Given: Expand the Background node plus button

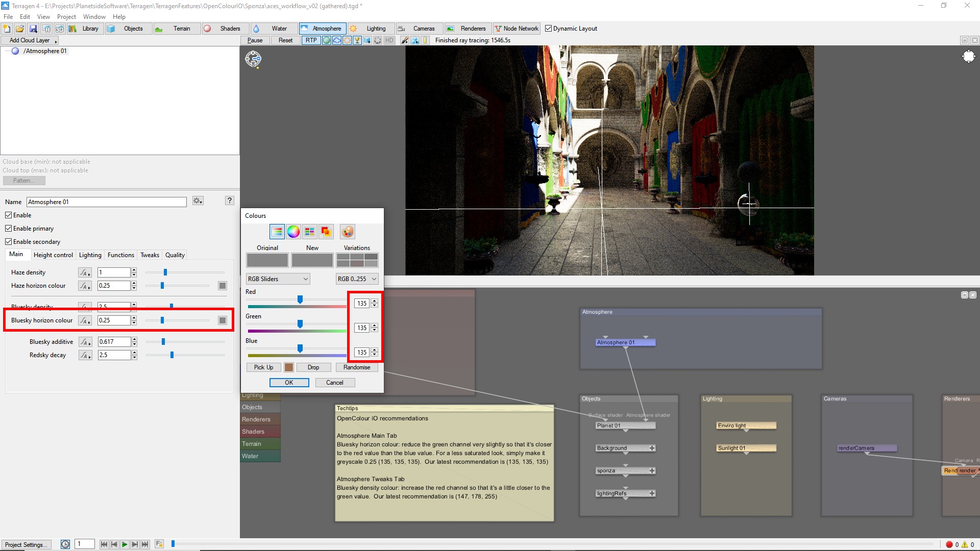Looking at the screenshot, I should coord(652,448).
